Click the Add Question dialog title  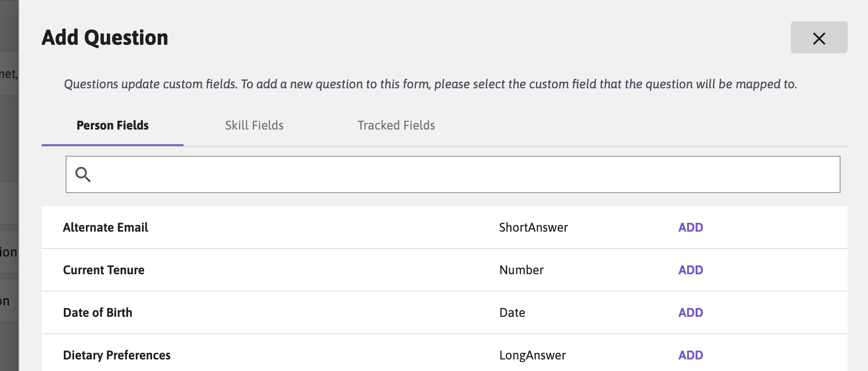tap(105, 37)
